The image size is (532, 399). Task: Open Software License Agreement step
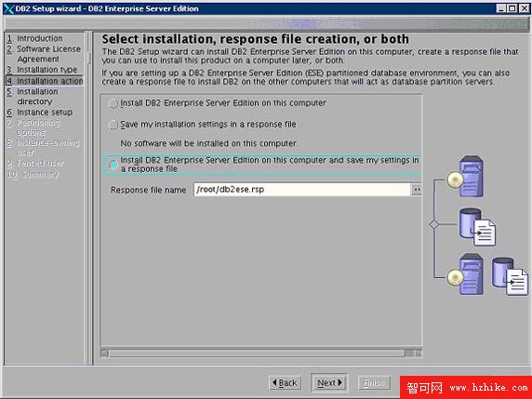[44, 54]
